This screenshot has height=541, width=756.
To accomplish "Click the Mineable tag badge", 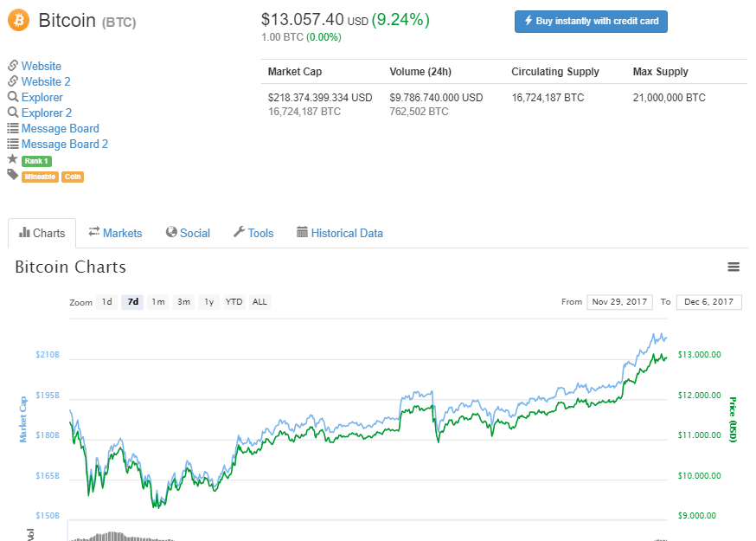I will 40,177.
